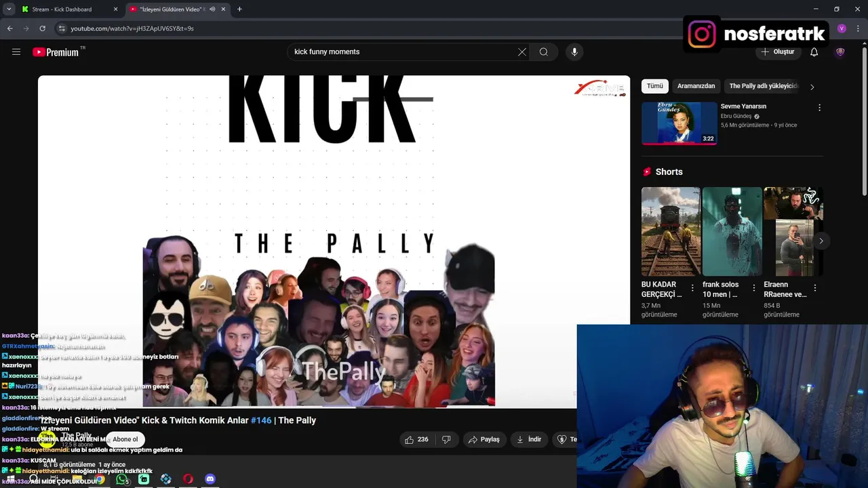Viewport: 868px width, 488px height.
Task: Select the Aramanızdan filter chip
Action: [696, 86]
